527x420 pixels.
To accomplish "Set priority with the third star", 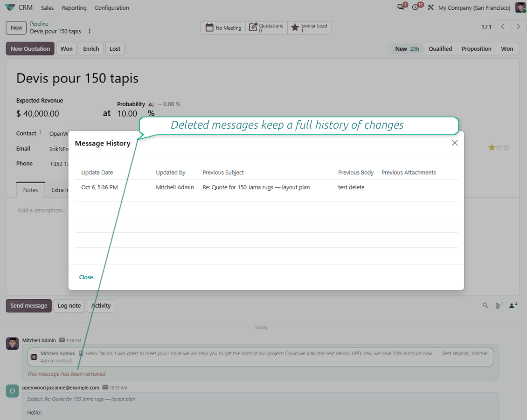I will click(x=506, y=147).
